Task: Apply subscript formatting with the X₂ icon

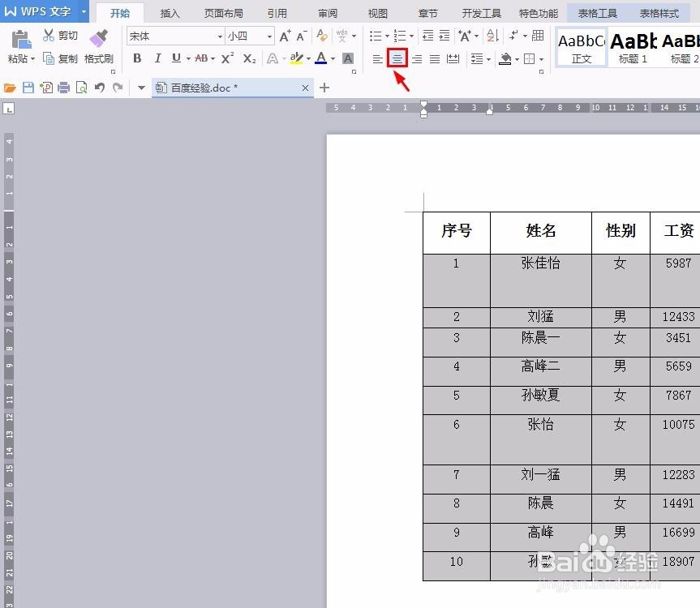Action: pyautogui.click(x=248, y=58)
